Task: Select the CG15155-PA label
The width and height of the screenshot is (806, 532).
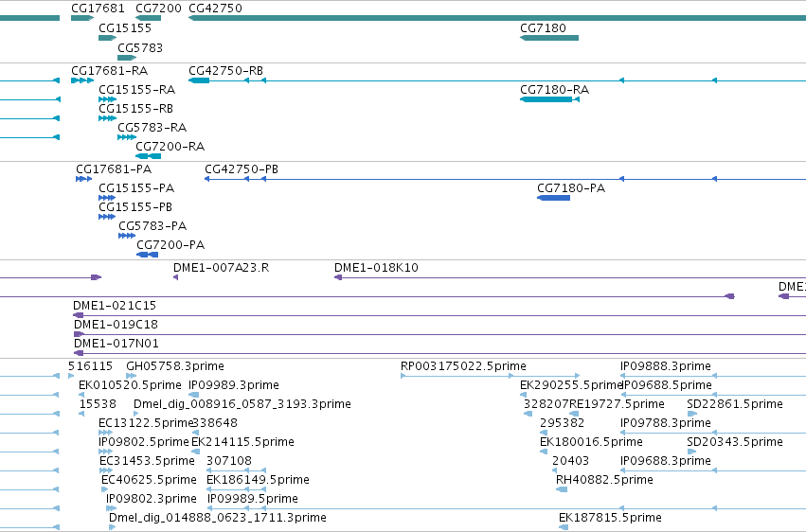Action: (136, 188)
